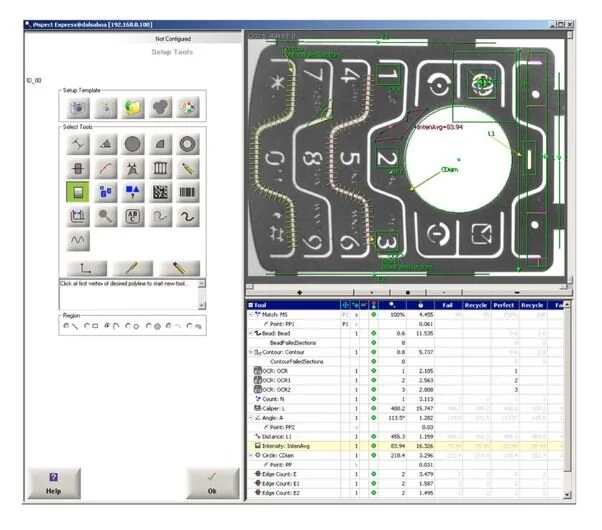The height and width of the screenshot is (530, 602).
Task: Open the color palette icon in Setup Template
Action: tap(187, 107)
